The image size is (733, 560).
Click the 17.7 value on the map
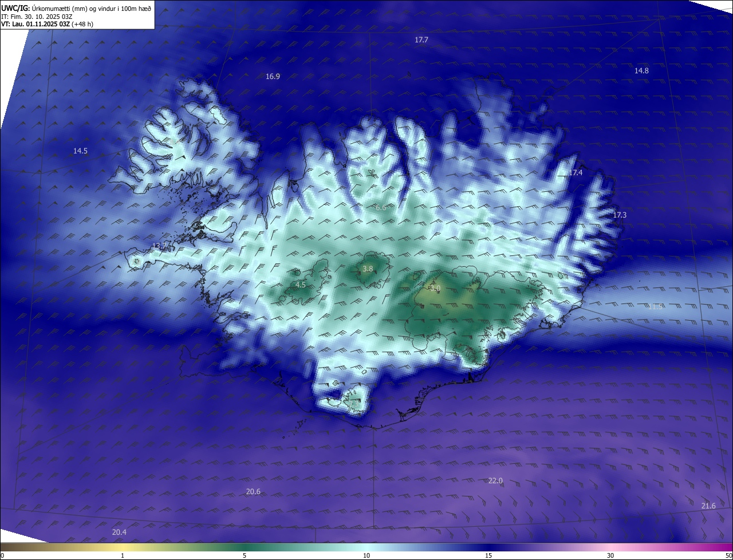[421, 40]
